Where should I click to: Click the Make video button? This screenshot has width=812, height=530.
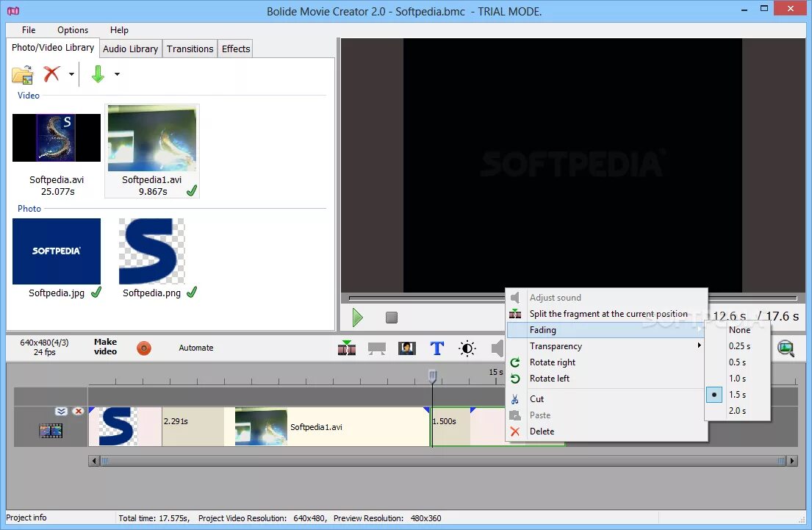pyautogui.click(x=106, y=347)
